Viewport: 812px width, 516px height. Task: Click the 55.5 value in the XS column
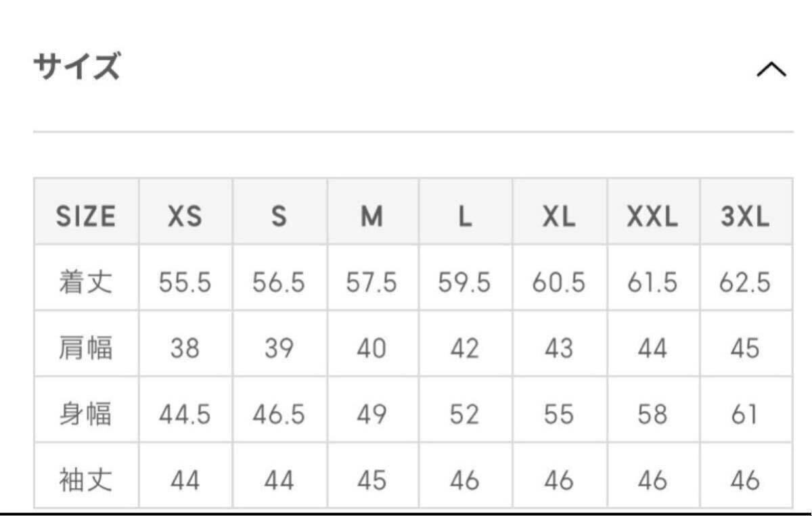coord(185,283)
